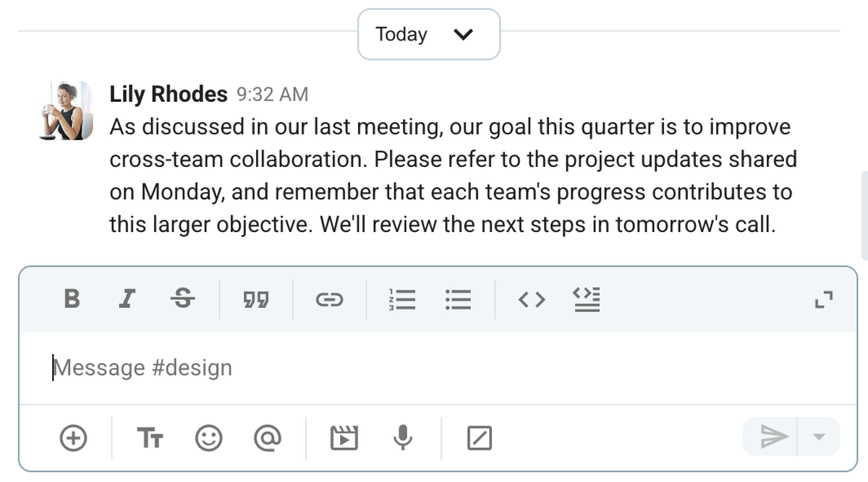
Task: Add a video clip to the message
Action: (x=346, y=437)
